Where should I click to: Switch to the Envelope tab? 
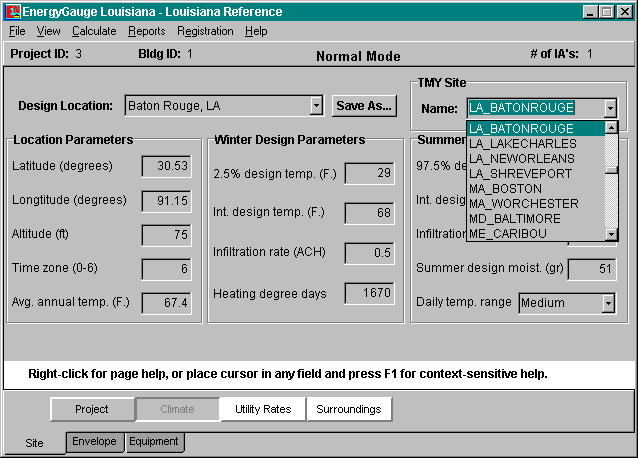pyautogui.click(x=94, y=442)
